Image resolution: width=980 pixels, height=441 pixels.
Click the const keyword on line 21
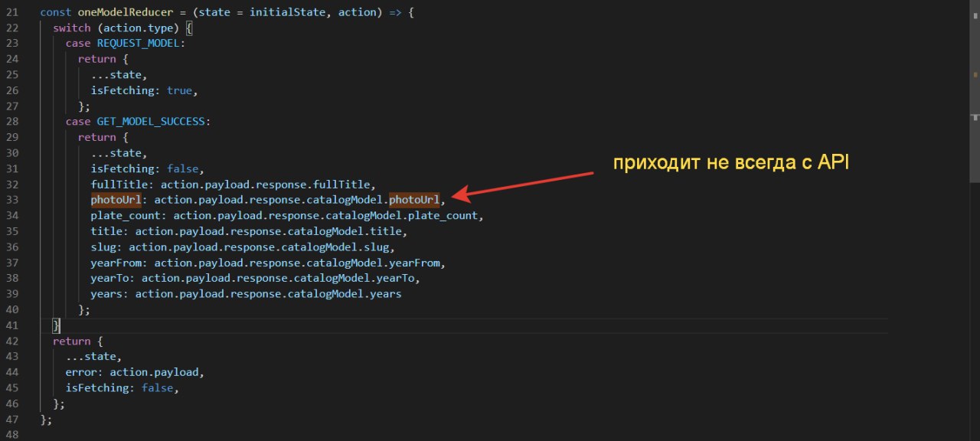56,11
